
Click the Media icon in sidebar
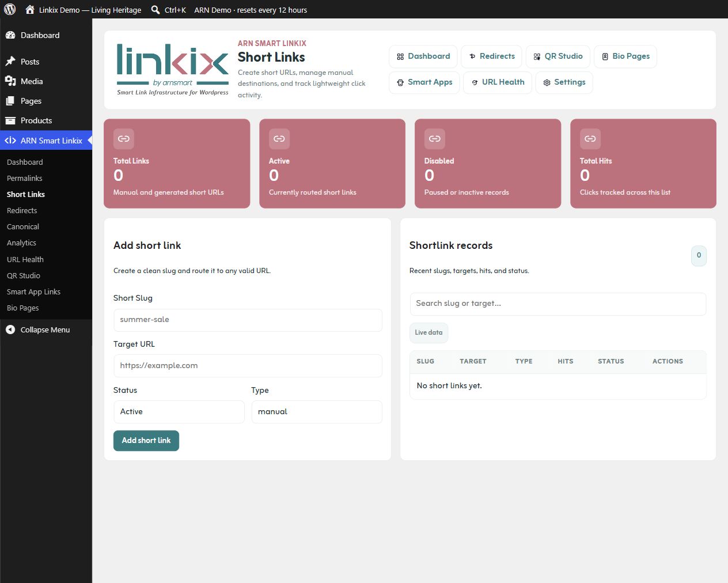[x=10, y=81]
